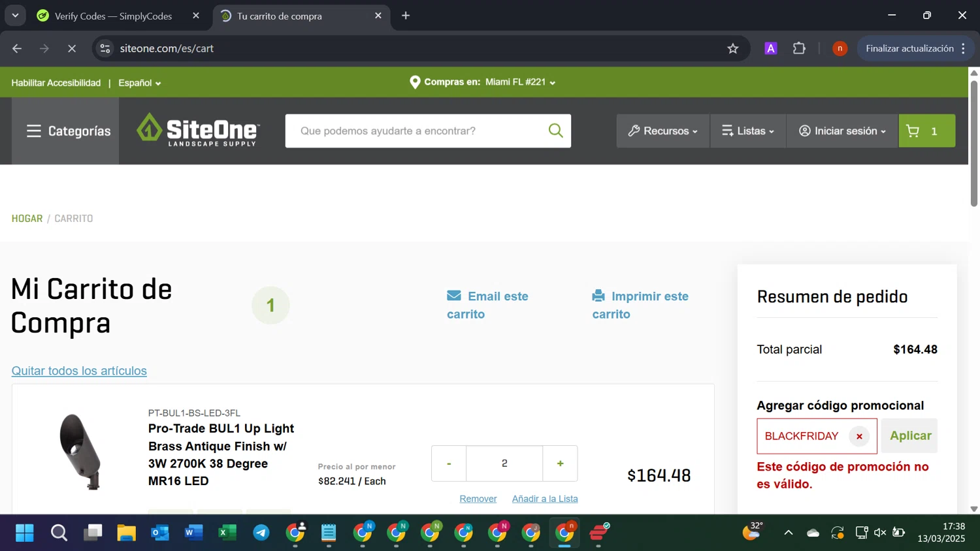
Task: Open Word from taskbar
Action: pyautogui.click(x=193, y=533)
